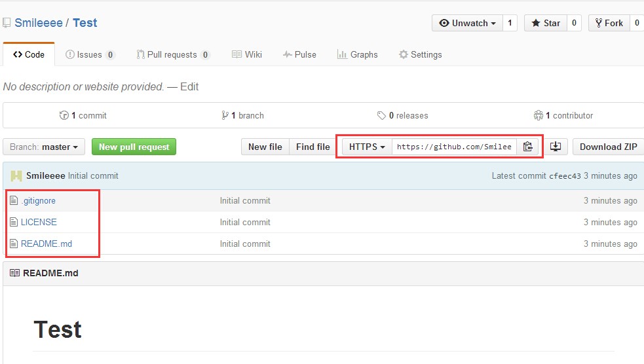
Task: Open the commit hash cfeec43
Action: pos(565,176)
